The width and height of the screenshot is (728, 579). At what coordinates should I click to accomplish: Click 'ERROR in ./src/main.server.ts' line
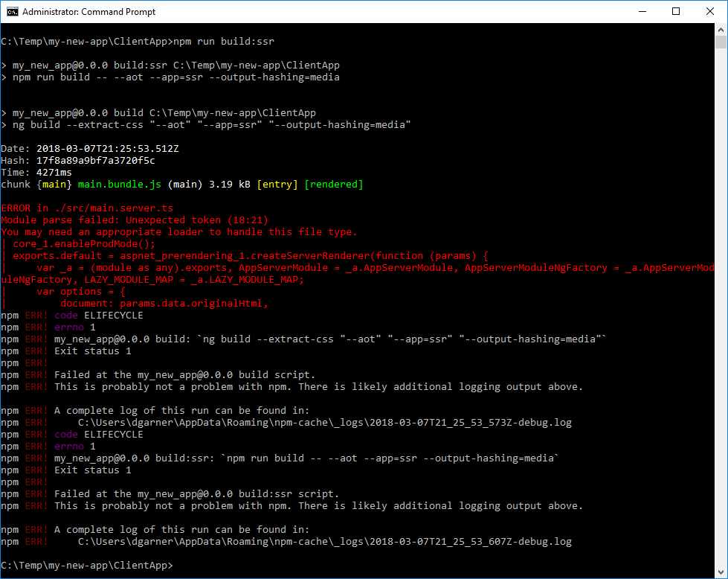[87, 208]
